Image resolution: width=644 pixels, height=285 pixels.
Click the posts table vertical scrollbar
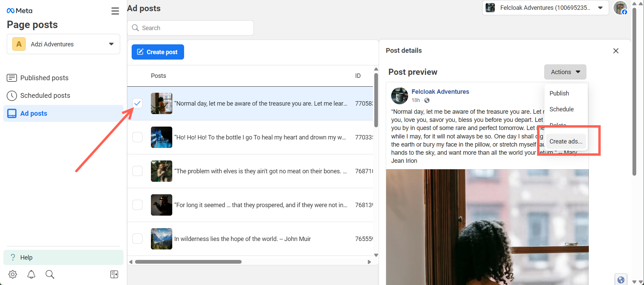(x=376, y=100)
